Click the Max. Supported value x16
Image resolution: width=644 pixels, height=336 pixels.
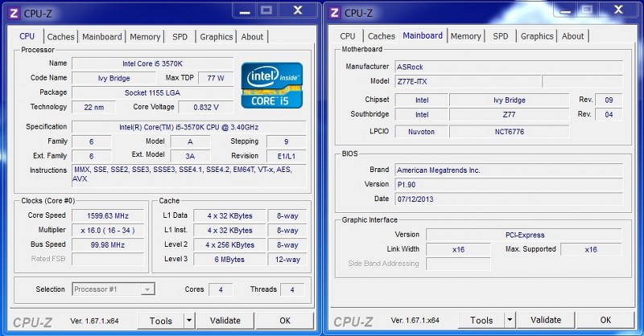(591, 249)
